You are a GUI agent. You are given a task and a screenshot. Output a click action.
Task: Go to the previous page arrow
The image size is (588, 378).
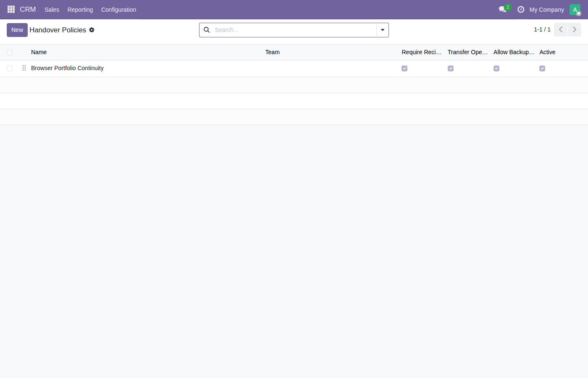click(x=561, y=29)
